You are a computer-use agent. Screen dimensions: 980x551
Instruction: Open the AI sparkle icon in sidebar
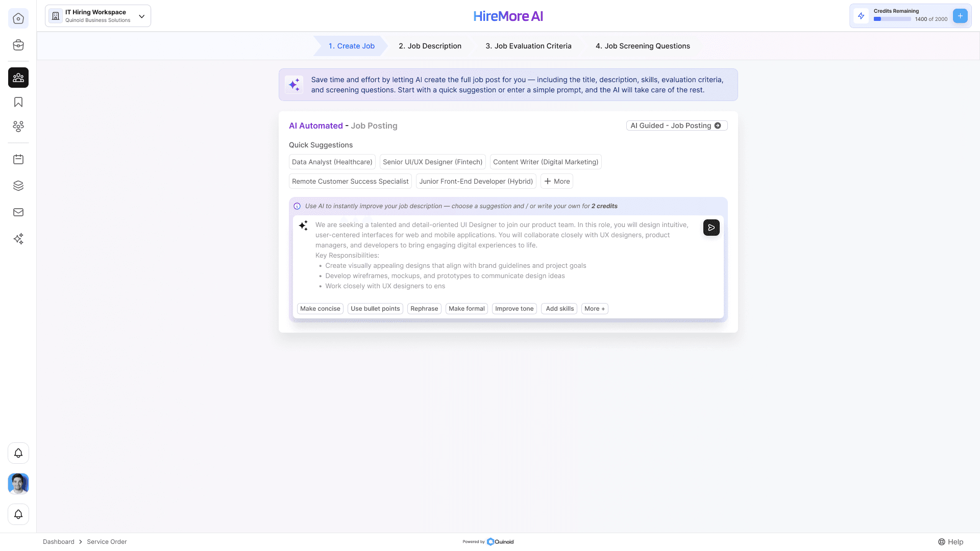(18, 239)
